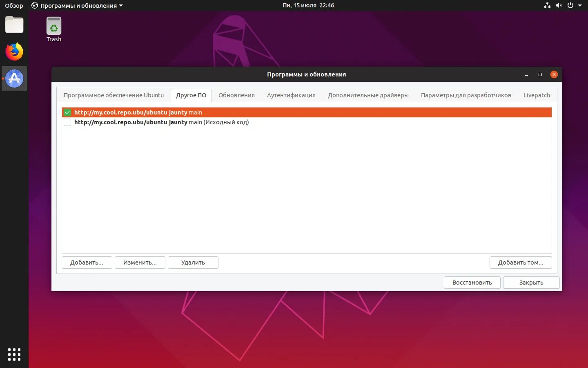The image size is (588, 368).
Task: Click the Удалить button
Action: coord(193,263)
